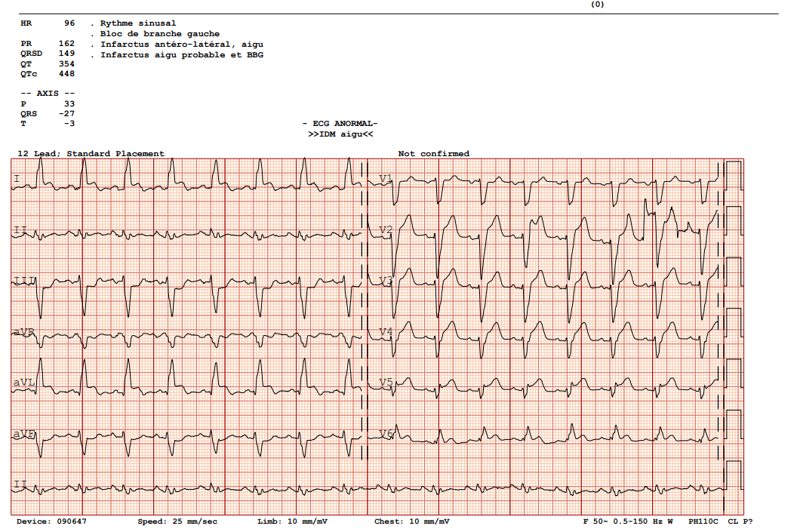
Task: Select the aVL lead label
Action: pos(24,383)
